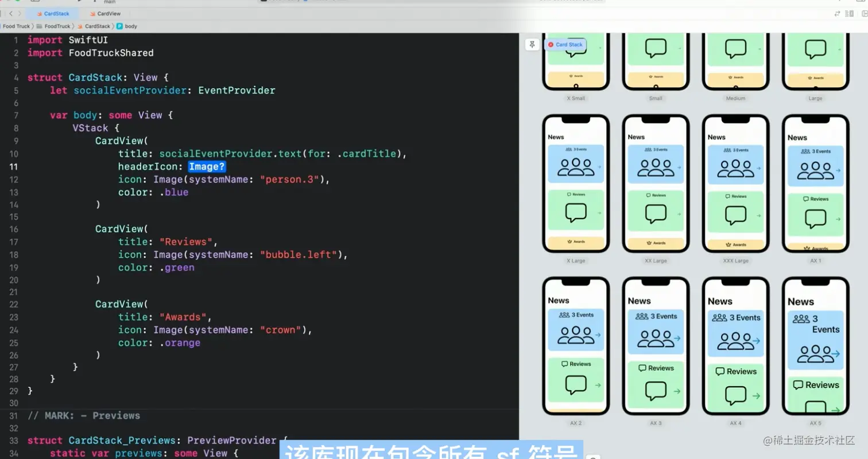Click the "VStack {" code line
868x459 pixels.
tap(96, 128)
